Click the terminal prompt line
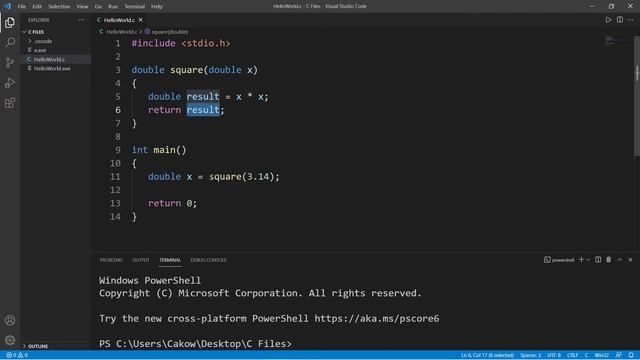Image resolution: width=640 pixels, height=360 pixels. 196,344
